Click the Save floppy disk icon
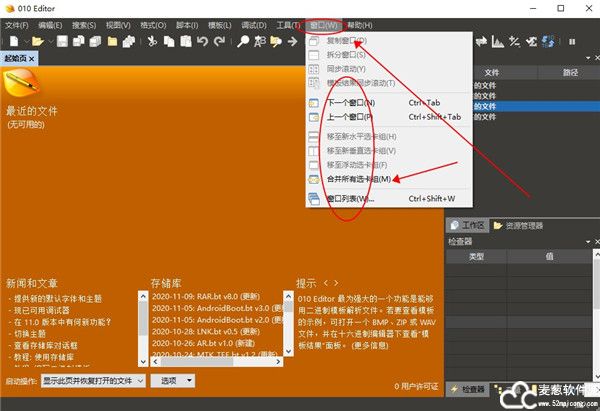The width and height of the screenshot is (600, 411). tap(62, 41)
